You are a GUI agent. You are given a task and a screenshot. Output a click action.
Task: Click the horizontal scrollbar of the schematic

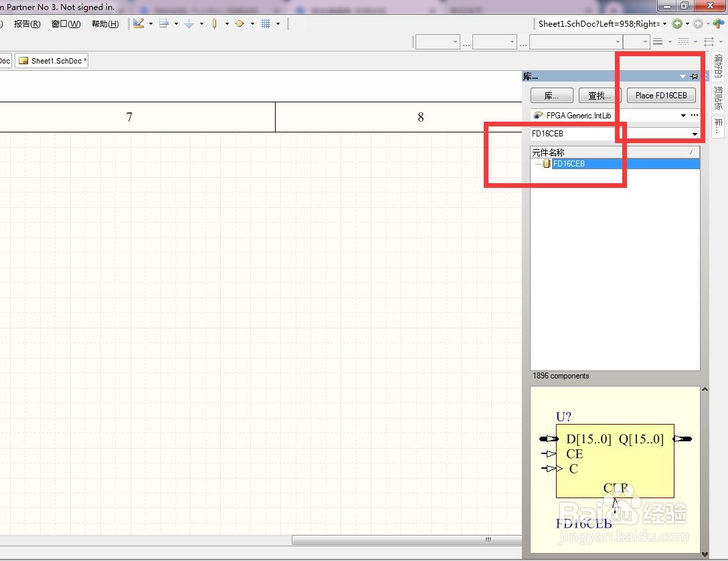(x=407, y=540)
